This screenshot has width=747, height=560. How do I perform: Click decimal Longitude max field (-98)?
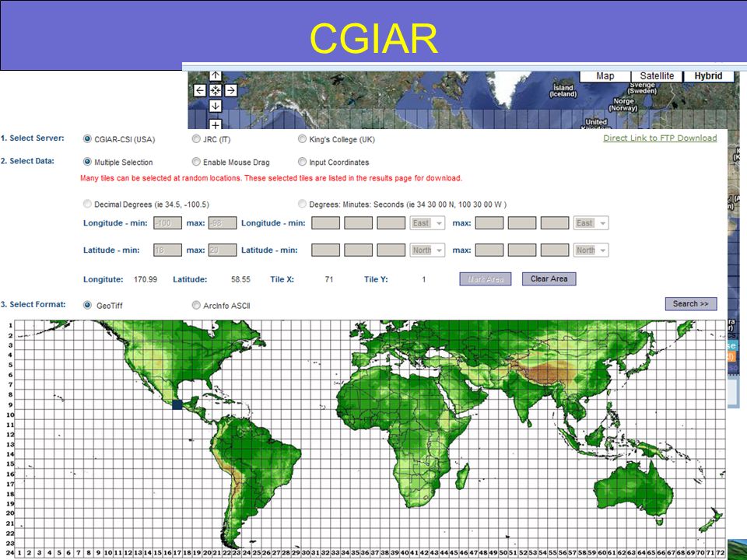tap(223, 223)
